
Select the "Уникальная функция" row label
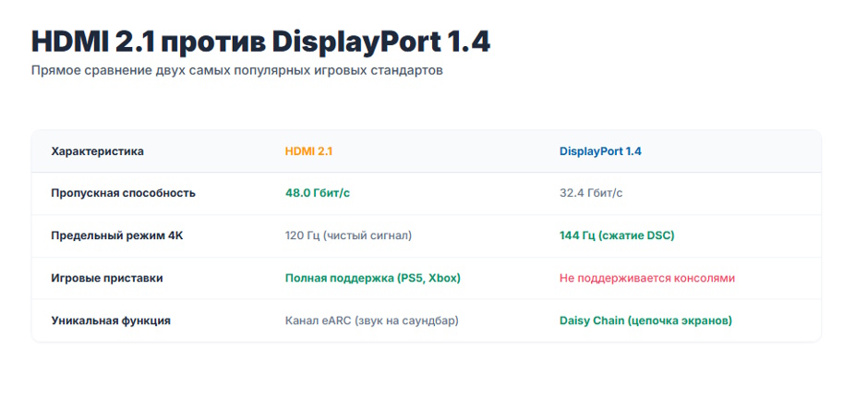[x=111, y=320]
